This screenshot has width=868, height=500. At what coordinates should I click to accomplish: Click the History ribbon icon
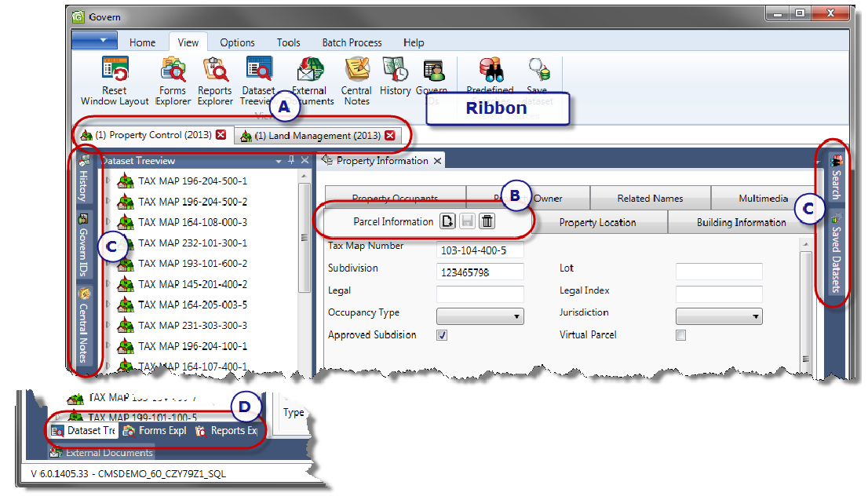point(396,71)
